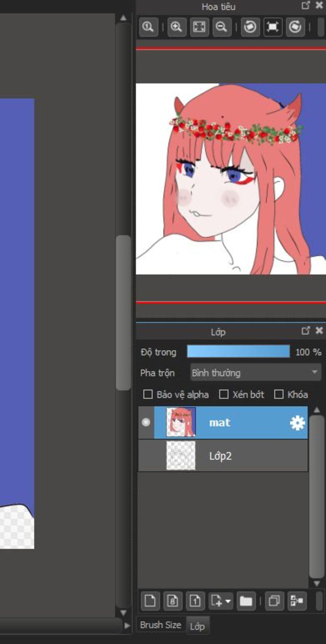This screenshot has width=326, height=644.
Task: Switch to the Brush Size tab
Action: 160,625
